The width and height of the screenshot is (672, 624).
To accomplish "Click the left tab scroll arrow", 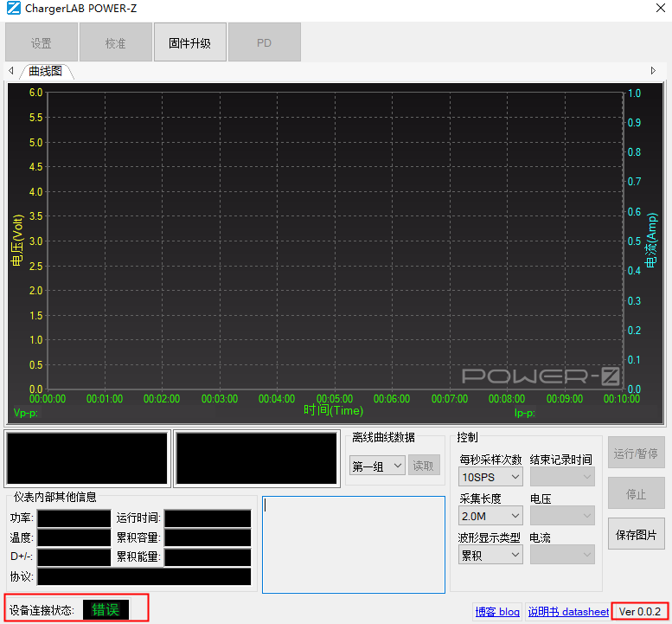I will pyautogui.click(x=11, y=70).
